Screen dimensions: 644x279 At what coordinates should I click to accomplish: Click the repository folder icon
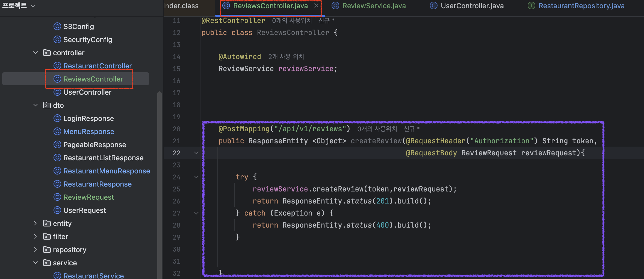(47, 249)
